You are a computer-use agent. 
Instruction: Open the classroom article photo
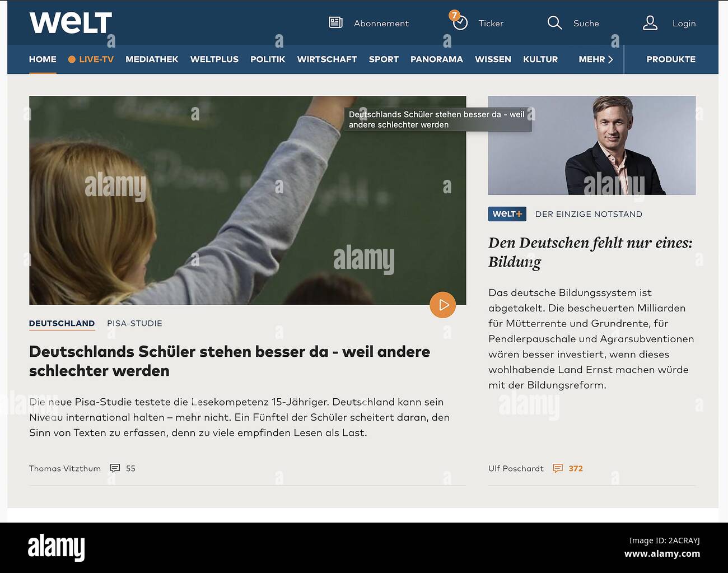click(248, 200)
